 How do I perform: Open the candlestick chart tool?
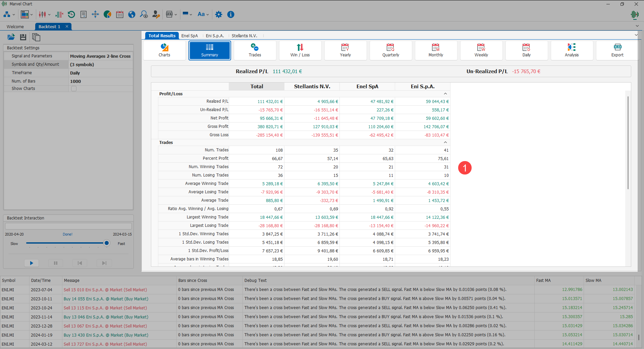coord(42,14)
